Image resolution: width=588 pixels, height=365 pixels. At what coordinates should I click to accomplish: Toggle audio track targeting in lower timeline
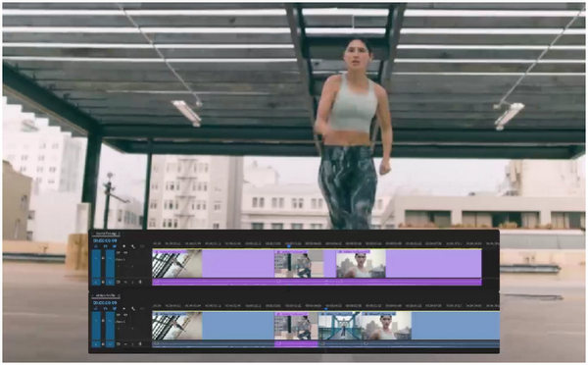[110, 344]
